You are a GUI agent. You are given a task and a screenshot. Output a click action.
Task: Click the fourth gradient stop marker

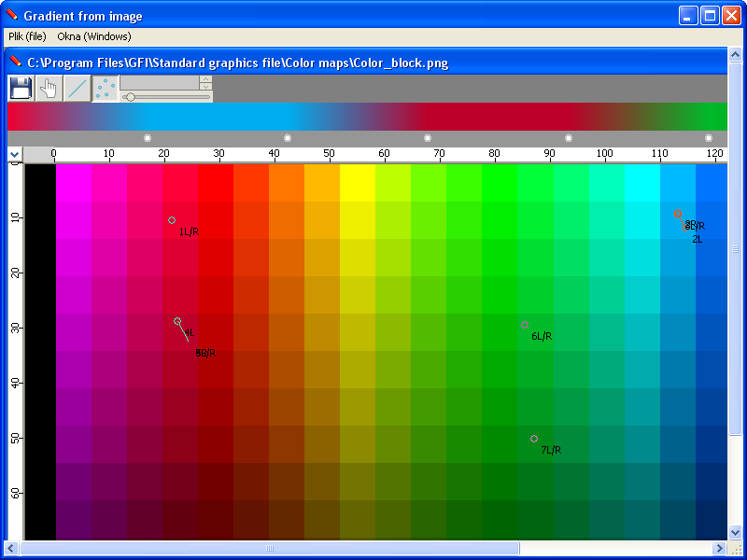569,137
